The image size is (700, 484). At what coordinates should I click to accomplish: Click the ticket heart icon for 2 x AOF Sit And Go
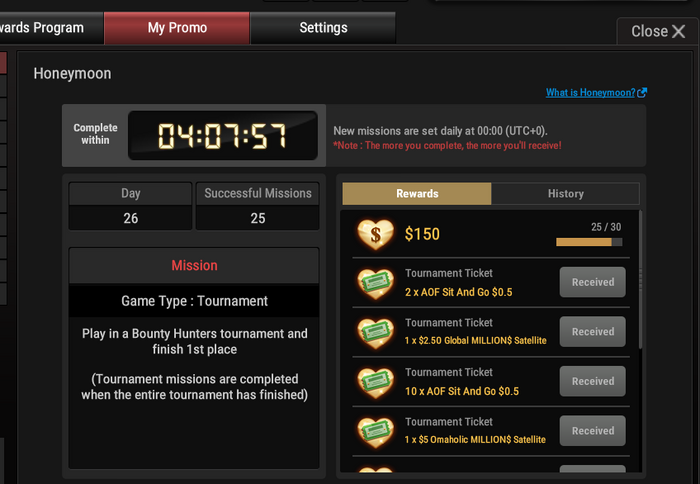tap(375, 284)
